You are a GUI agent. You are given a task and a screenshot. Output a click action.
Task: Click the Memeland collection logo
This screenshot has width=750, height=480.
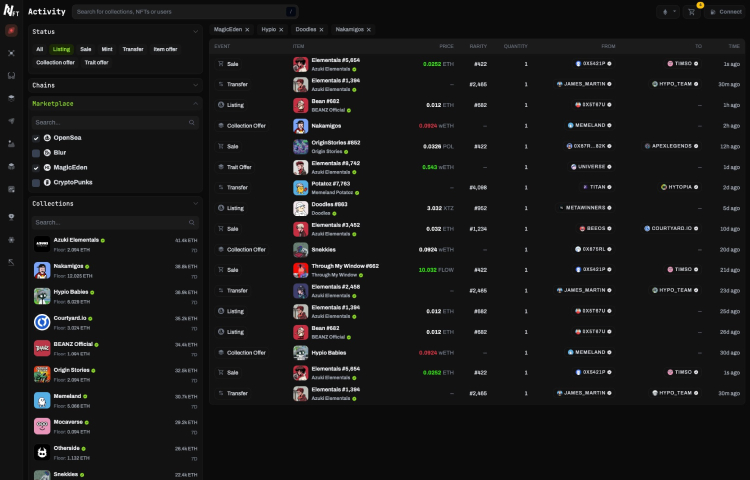pos(42,400)
